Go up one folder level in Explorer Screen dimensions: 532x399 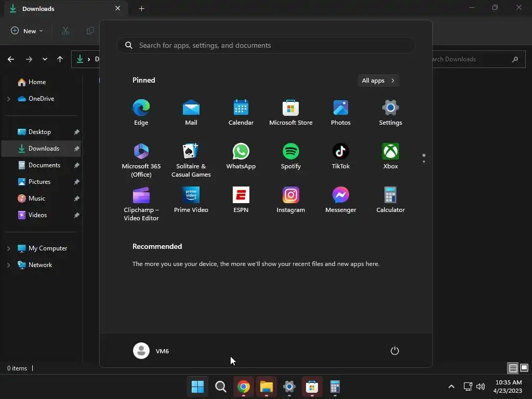60,59
